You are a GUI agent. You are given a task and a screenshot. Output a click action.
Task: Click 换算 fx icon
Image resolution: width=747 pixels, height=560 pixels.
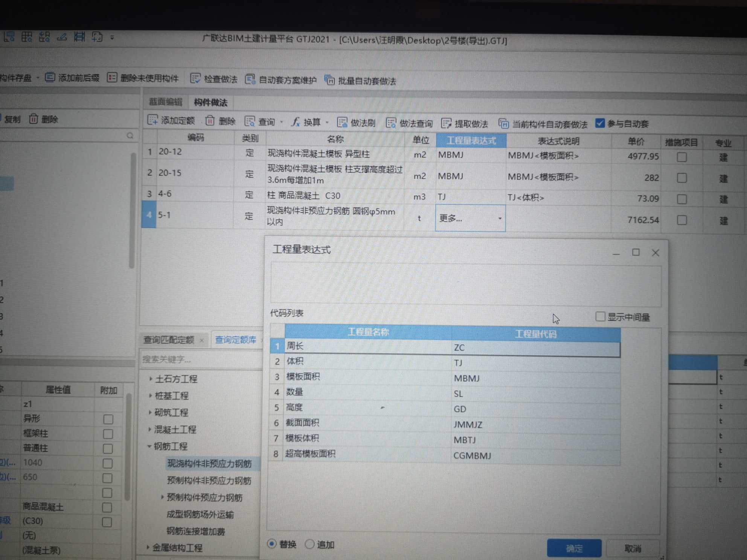(296, 122)
